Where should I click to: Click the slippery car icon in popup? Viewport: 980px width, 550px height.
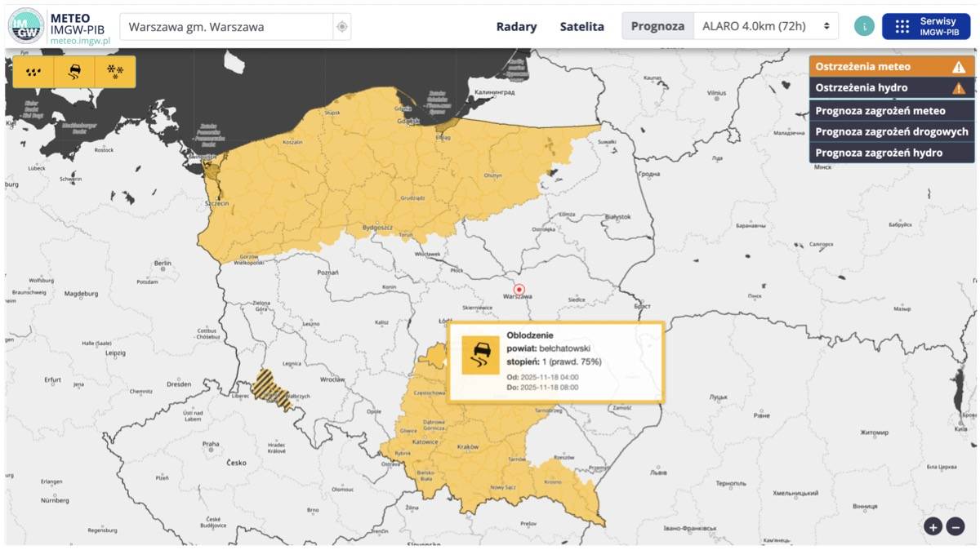pos(480,355)
